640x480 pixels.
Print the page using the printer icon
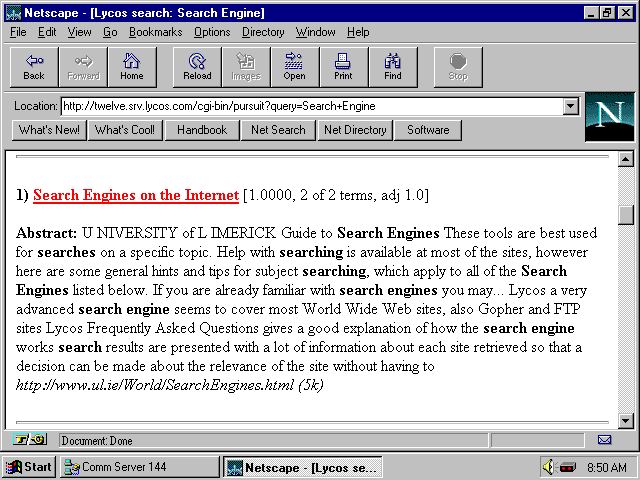pos(343,66)
